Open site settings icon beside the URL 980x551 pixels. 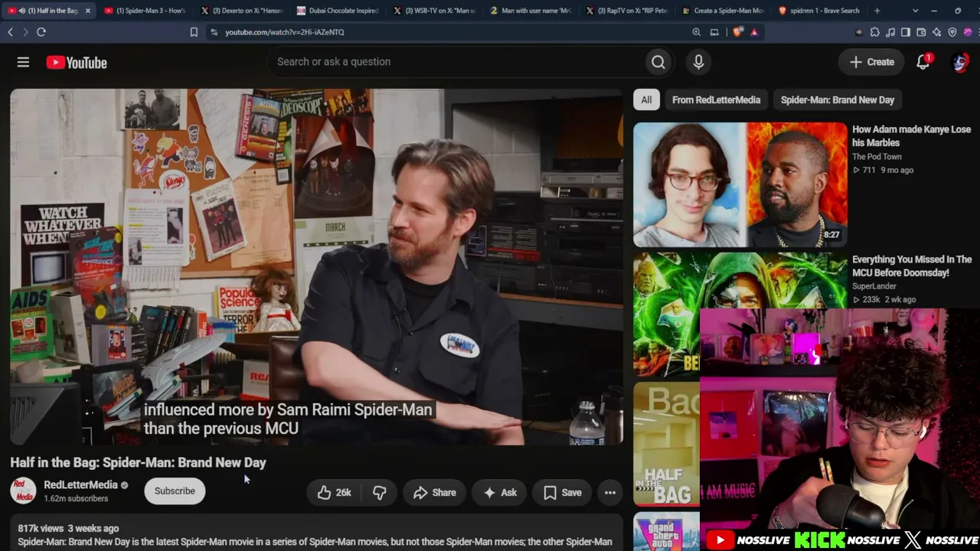tap(214, 32)
